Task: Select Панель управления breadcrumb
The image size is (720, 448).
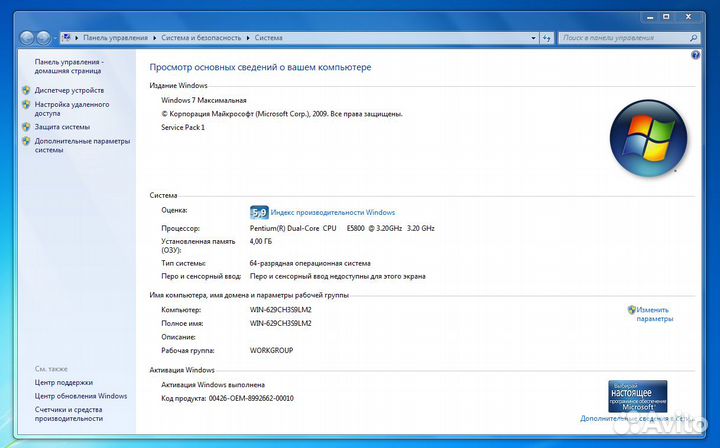Action: (x=115, y=38)
